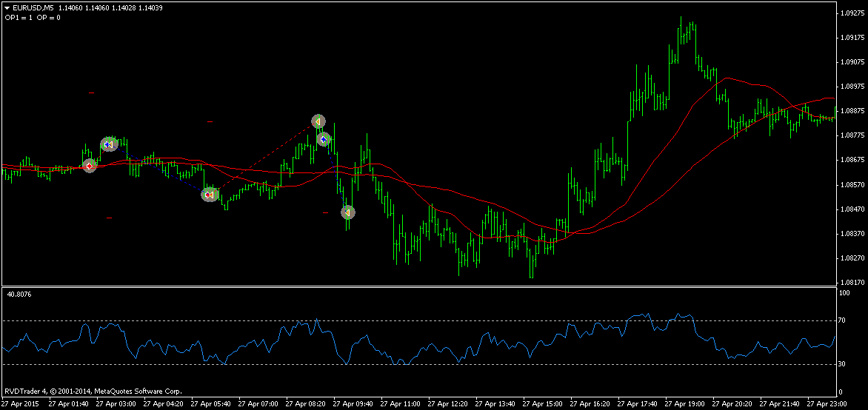Click the '27 Apr 17:40' time label

(638, 403)
